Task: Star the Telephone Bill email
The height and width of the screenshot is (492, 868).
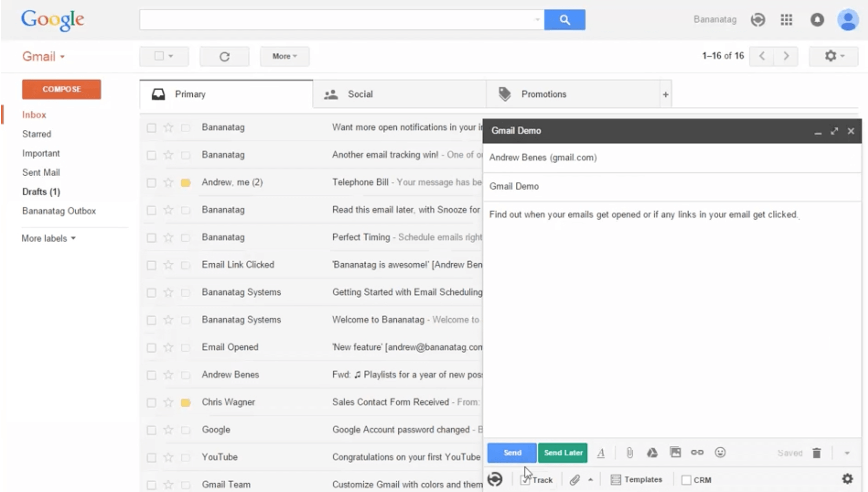Action: coord(168,182)
